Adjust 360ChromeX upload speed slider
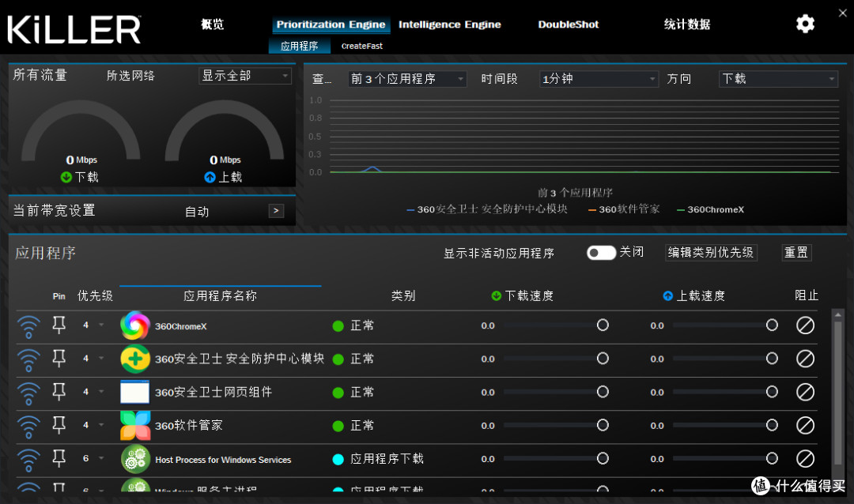Screen dimensions: 854x504 pyautogui.click(x=725, y=325)
